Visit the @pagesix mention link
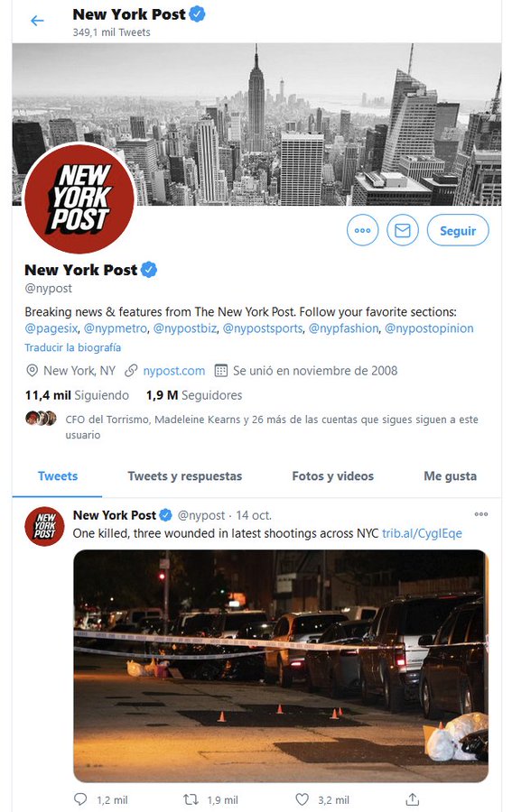This screenshot has width=512, height=812. (51, 328)
